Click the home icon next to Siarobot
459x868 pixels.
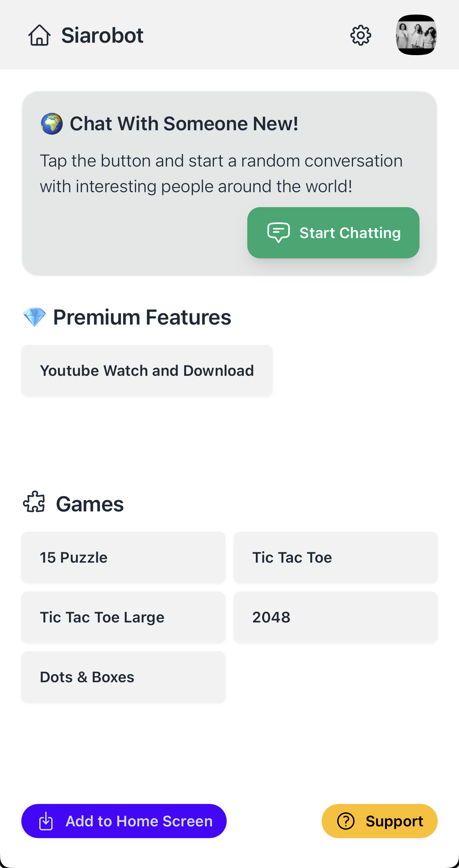[39, 36]
